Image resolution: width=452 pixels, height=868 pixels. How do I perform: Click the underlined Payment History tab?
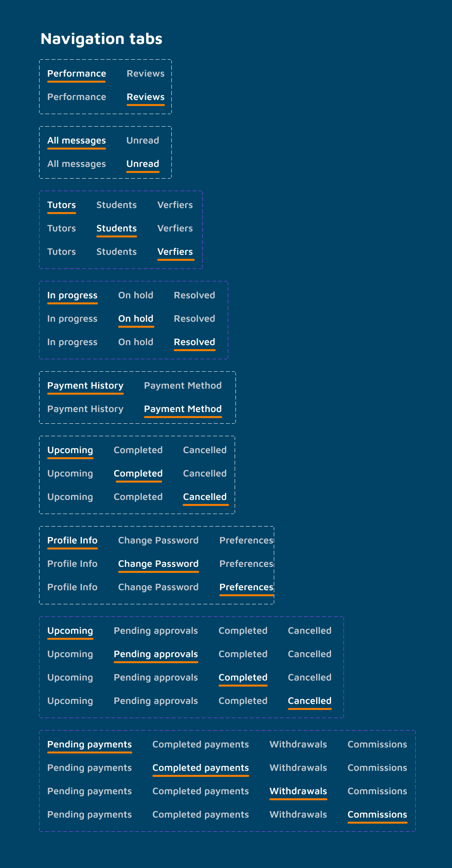pyautogui.click(x=85, y=386)
